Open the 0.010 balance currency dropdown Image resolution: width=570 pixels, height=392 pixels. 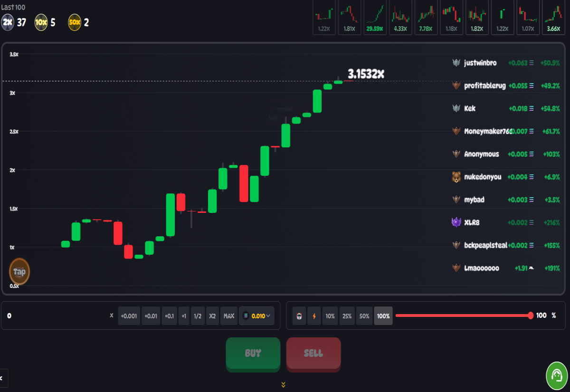(x=256, y=316)
